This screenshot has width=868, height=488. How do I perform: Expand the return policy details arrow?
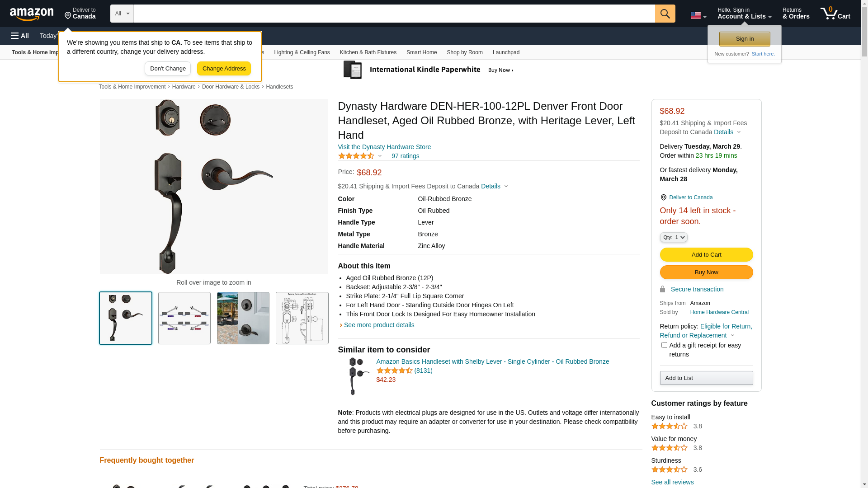pos(732,335)
